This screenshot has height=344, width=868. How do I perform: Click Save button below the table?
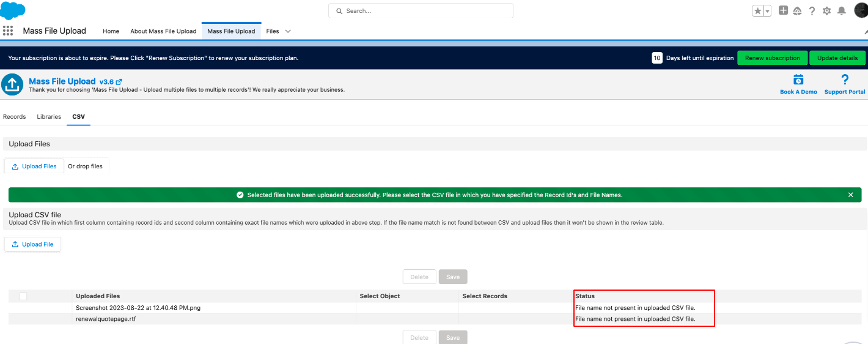tap(453, 337)
